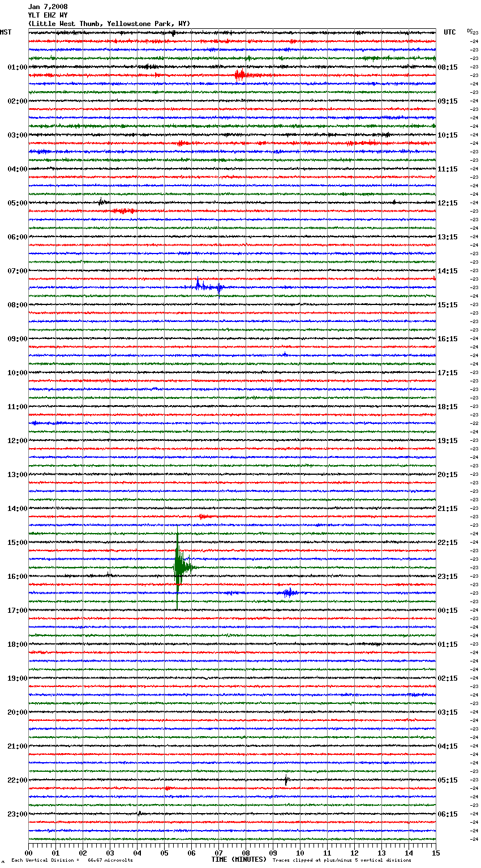Image resolution: width=481 pixels, height=868 pixels.
Task: Click the 16:15 UTC time label
Action: [448, 339]
